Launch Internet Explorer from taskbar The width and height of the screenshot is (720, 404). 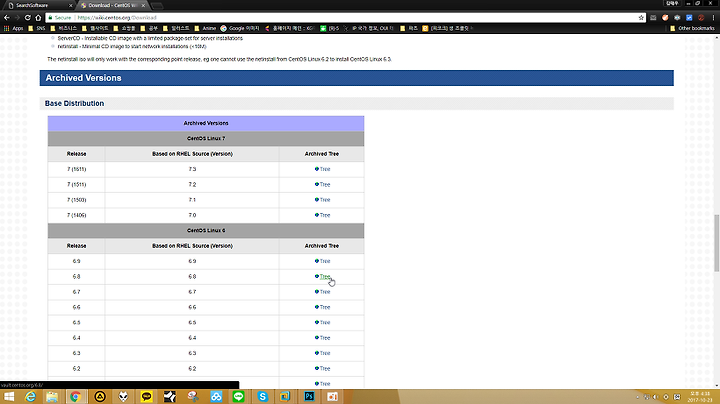(x=30, y=397)
